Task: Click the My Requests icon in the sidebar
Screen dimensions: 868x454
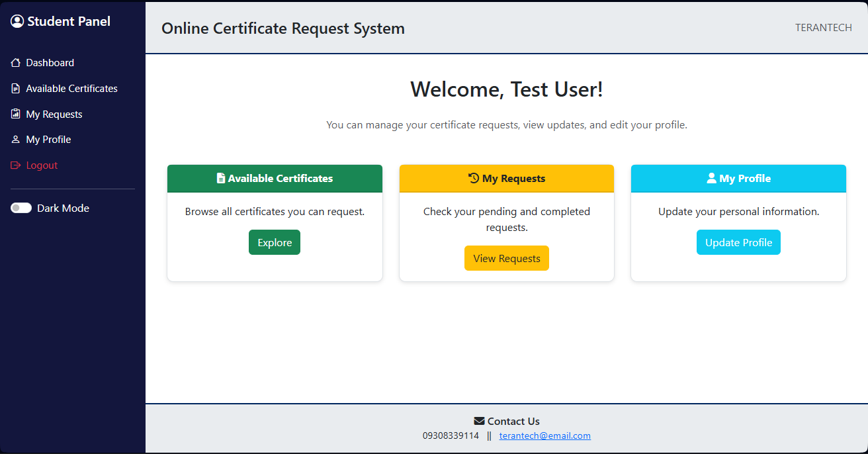Action: pyautogui.click(x=16, y=113)
